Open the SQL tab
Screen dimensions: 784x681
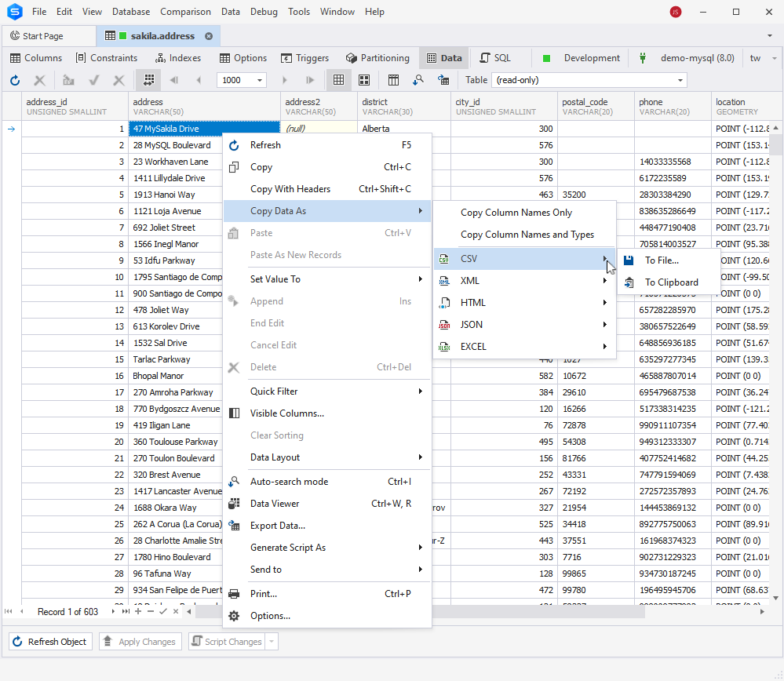click(x=495, y=58)
